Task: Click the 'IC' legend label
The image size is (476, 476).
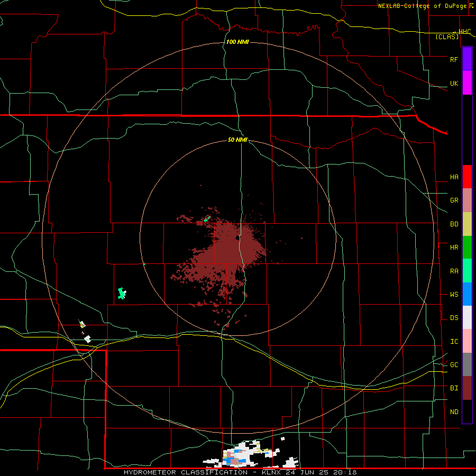Action: [x=454, y=342]
